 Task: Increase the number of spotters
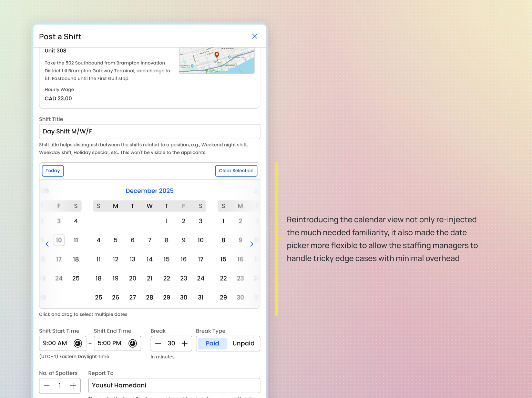point(73,386)
